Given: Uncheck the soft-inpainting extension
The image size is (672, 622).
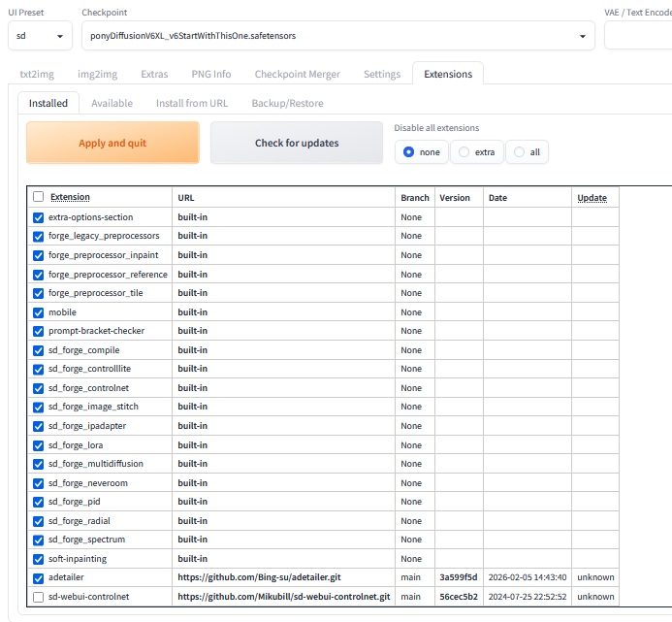Looking at the screenshot, I should pos(38,559).
